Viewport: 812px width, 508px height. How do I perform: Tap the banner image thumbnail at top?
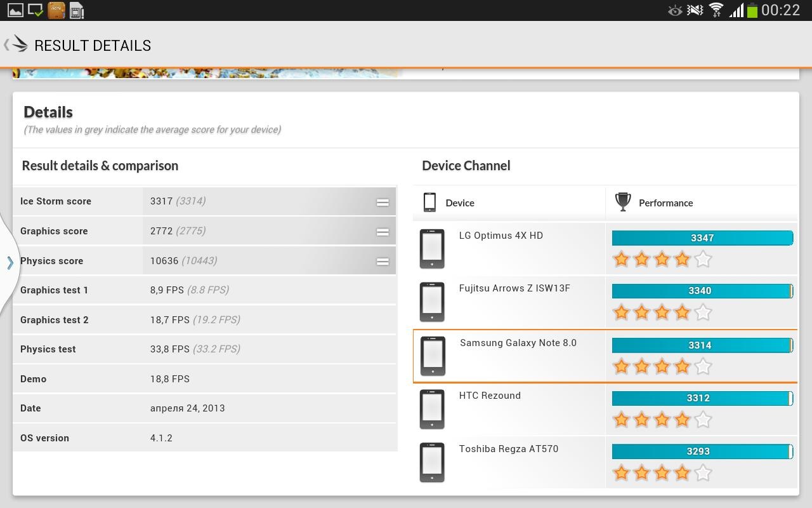click(x=207, y=72)
